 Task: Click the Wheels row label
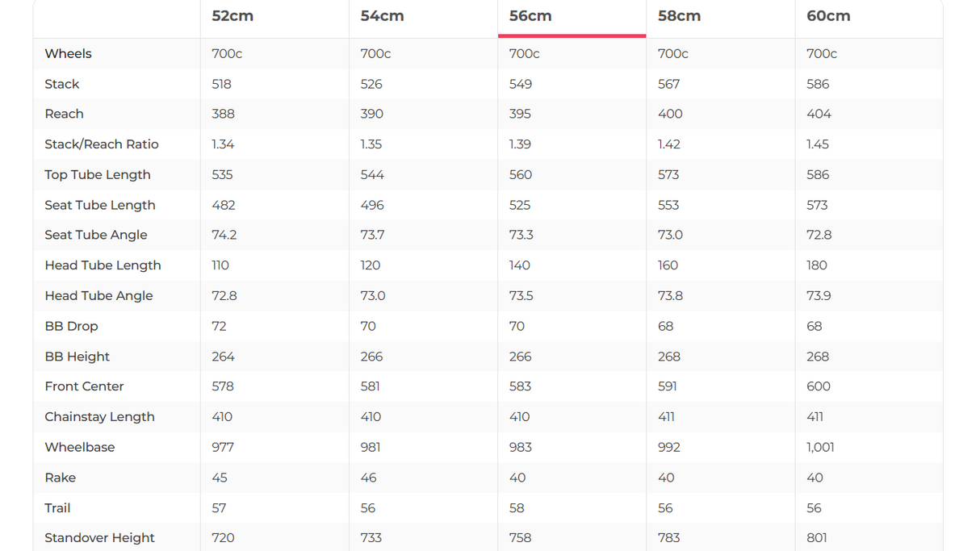click(68, 54)
